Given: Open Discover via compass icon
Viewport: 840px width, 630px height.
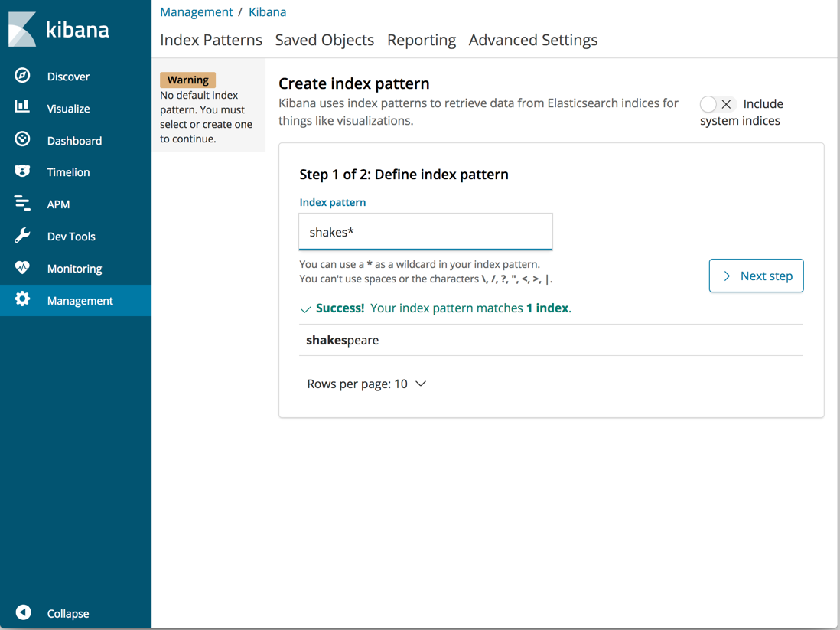Looking at the screenshot, I should click(22, 75).
